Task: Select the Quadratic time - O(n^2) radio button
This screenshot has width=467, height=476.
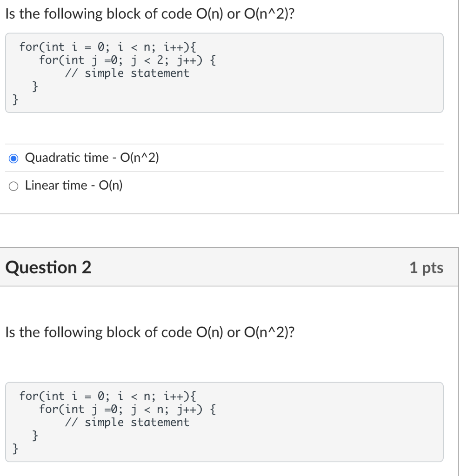Action: point(13,158)
